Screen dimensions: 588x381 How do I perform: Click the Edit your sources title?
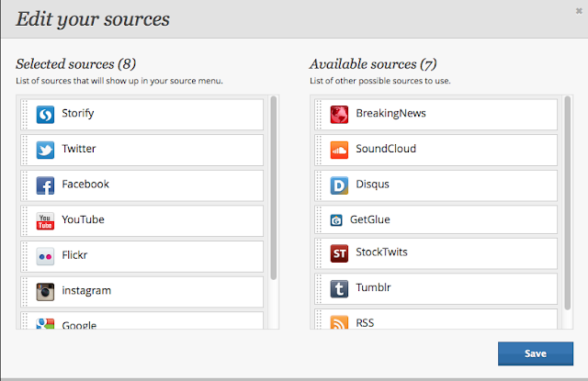click(93, 19)
